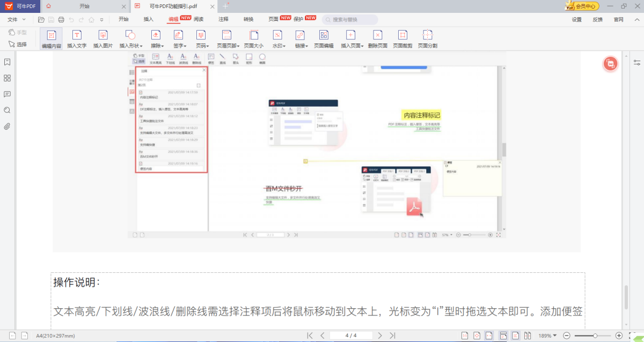This screenshot has height=342, width=644.
Task: Click the 会员中心 membership button
Action: point(582,6)
